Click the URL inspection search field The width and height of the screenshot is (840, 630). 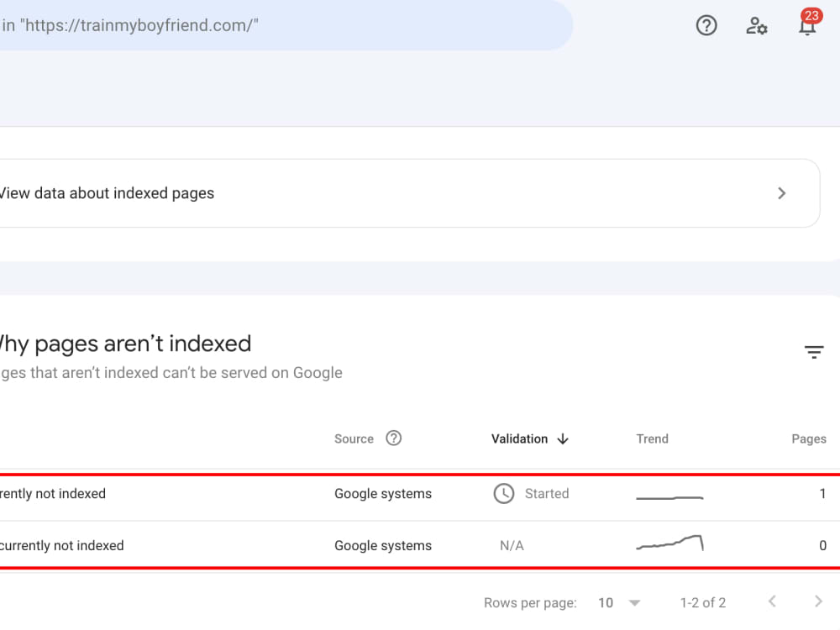click(x=286, y=25)
